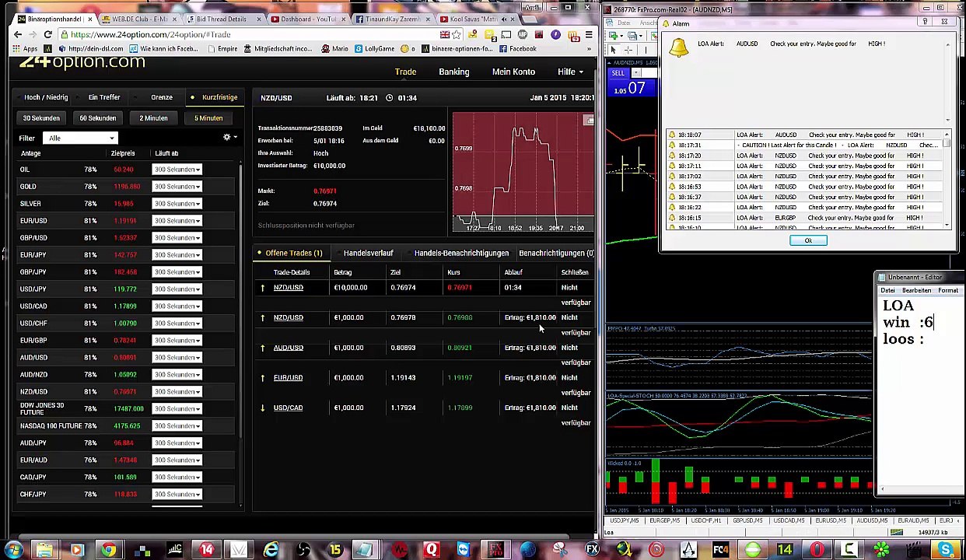Open the FC4 taskbar application
Viewport: 966px width, 560px height.
721,551
